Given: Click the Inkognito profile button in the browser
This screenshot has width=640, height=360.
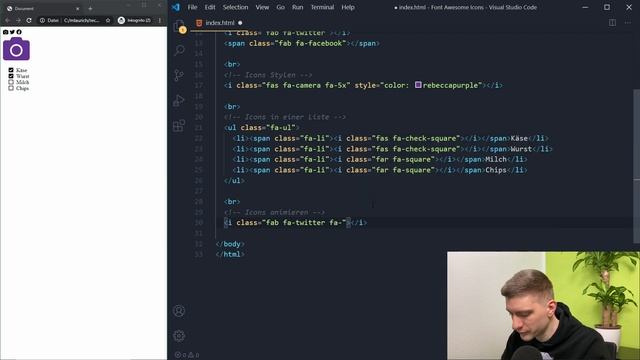Looking at the screenshot, I should (134, 20).
